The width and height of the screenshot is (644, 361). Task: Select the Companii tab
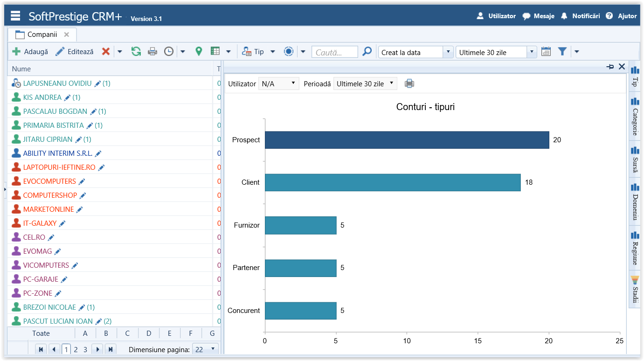click(42, 35)
